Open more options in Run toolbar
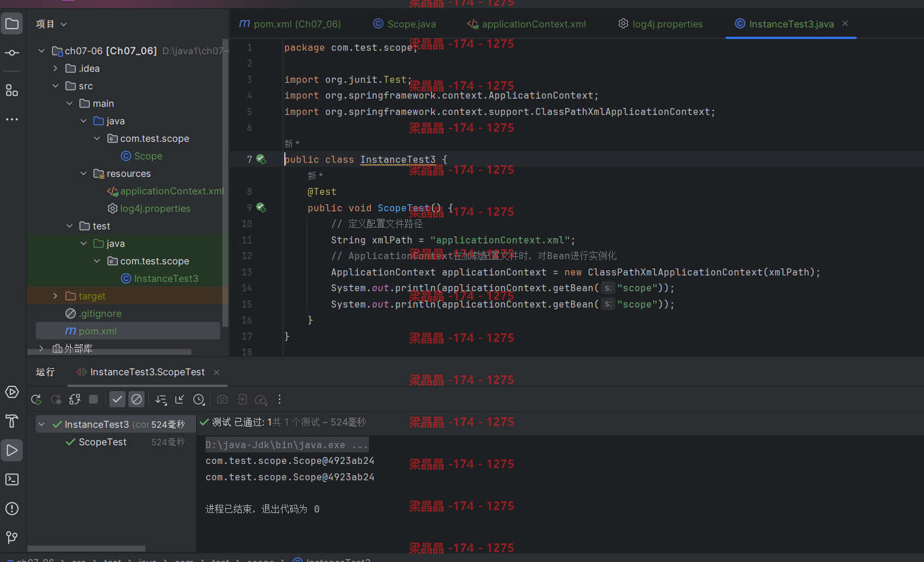The width and height of the screenshot is (924, 562). 280,400
